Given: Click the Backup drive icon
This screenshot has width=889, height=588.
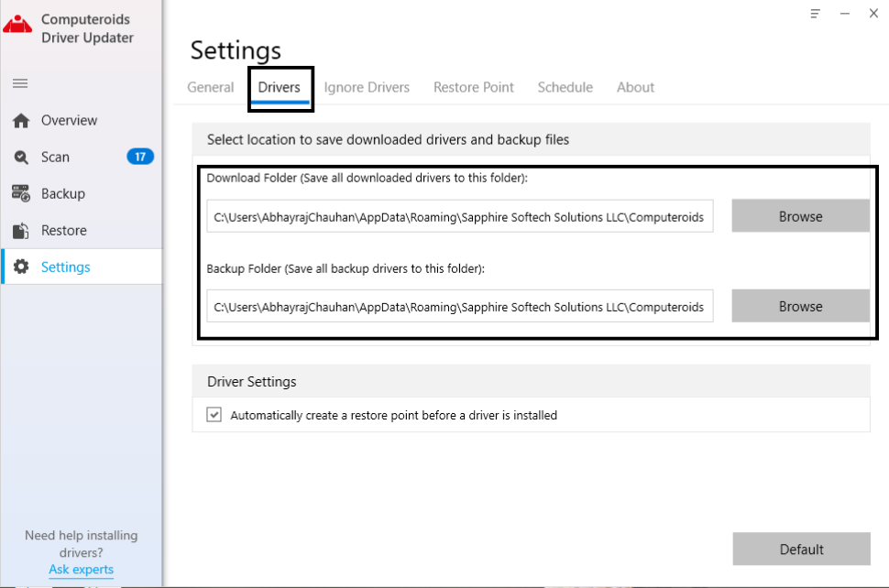Looking at the screenshot, I should (21, 194).
